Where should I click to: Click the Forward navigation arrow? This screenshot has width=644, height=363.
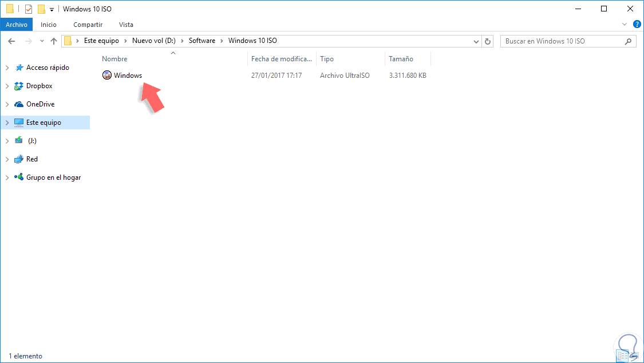point(29,41)
